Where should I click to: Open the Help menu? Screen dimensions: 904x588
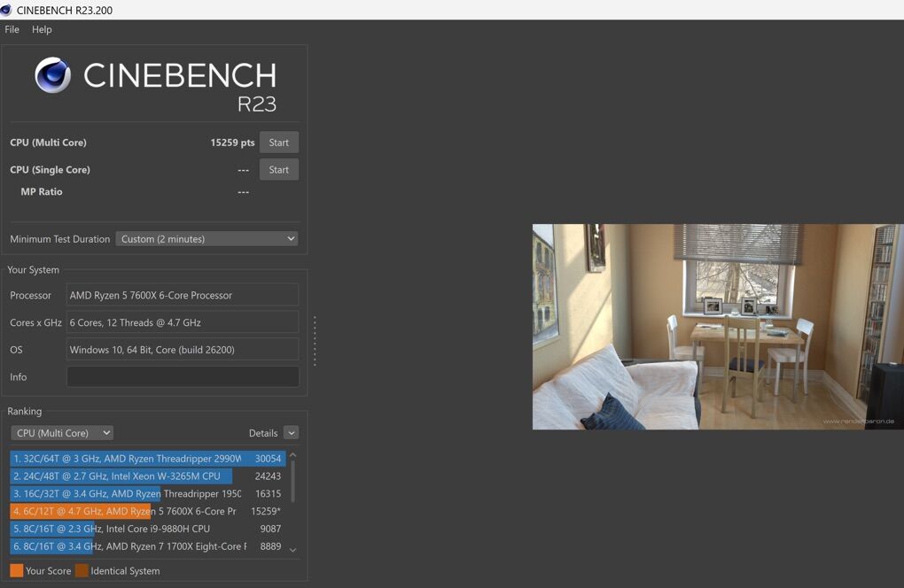tap(42, 29)
